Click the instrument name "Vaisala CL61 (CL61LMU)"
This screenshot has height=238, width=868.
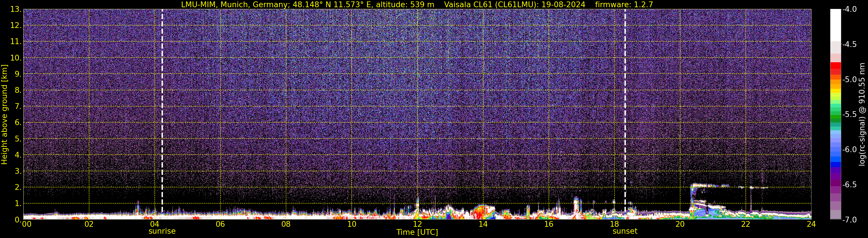[x=490, y=5]
